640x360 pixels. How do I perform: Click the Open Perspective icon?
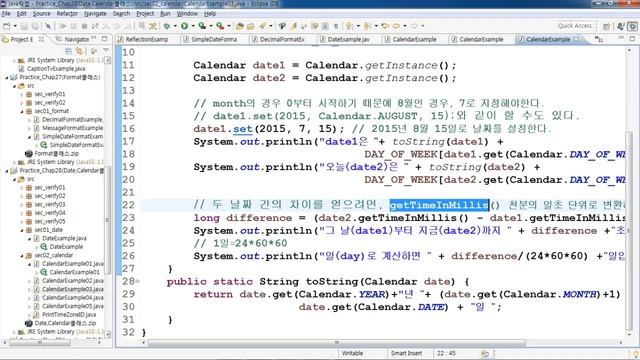click(606, 26)
